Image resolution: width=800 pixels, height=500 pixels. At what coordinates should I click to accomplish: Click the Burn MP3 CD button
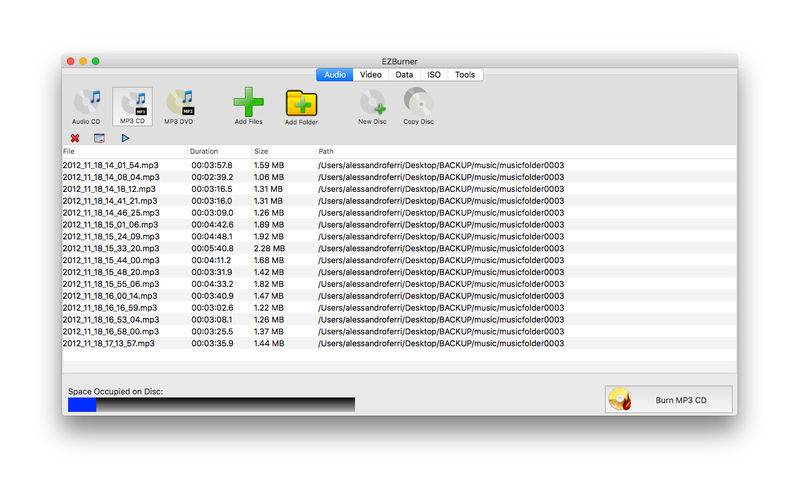[x=668, y=399]
